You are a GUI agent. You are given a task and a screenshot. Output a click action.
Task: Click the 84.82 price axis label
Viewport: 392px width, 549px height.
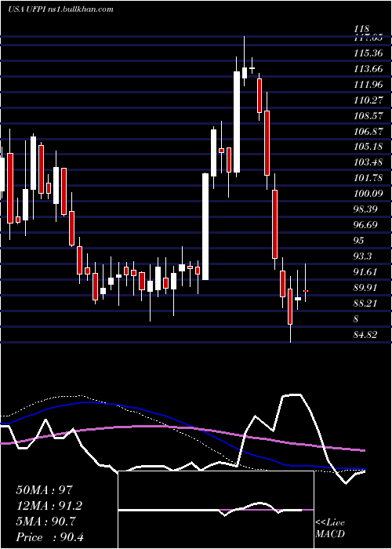[365, 335]
